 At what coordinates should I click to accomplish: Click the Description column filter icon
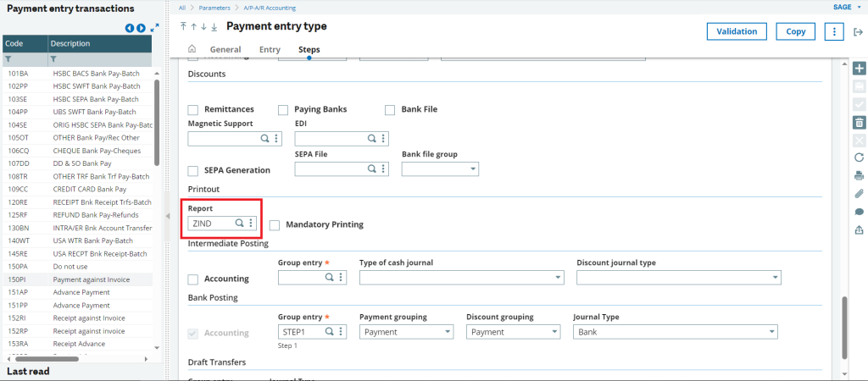click(x=53, y=58)
